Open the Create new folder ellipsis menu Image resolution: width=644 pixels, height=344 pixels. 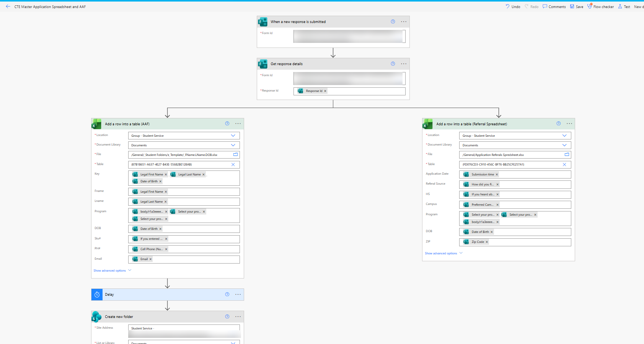[x=238, y=316]
